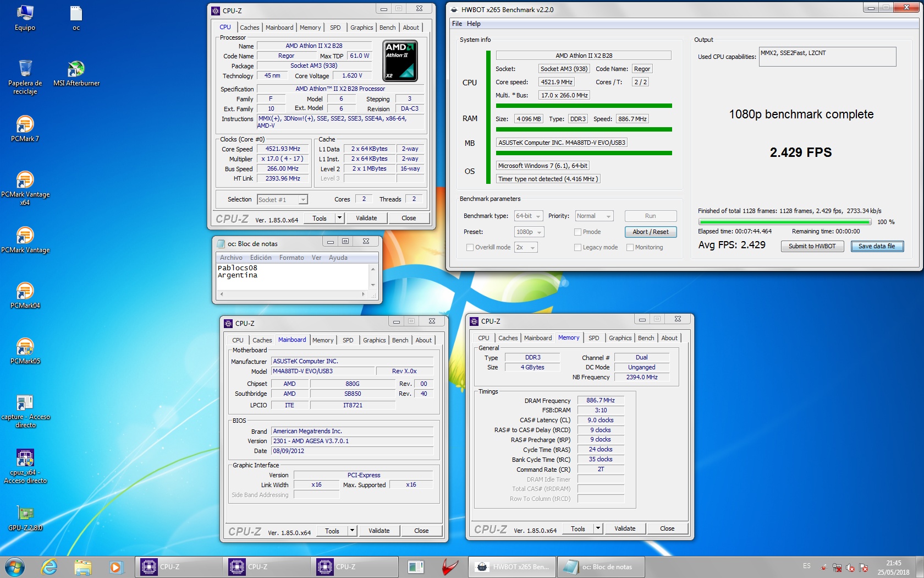Switch to Caches tab in top CPU-Z
Screen dimensions: 924x578
point(249,28)
